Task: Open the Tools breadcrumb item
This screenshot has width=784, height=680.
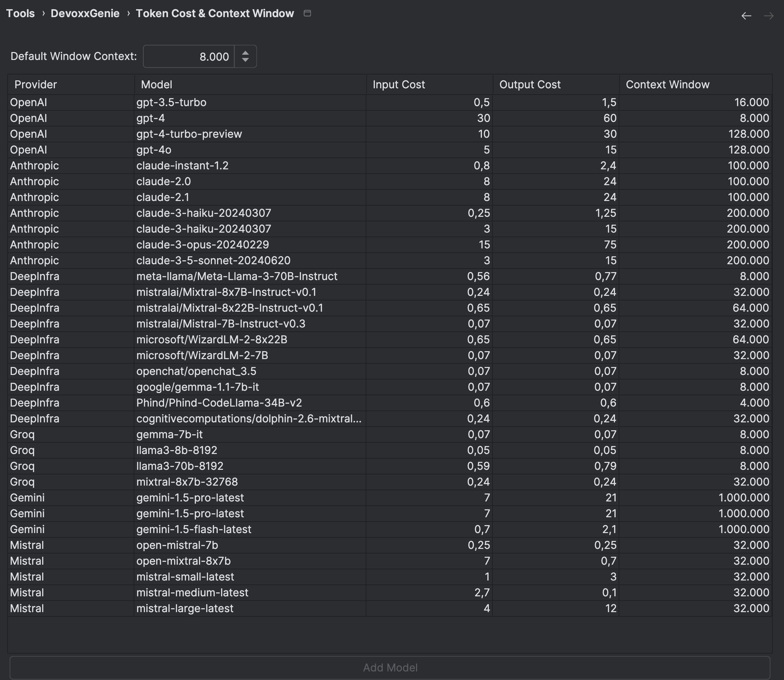Action: pyautogui.click(x=20, y=13)
